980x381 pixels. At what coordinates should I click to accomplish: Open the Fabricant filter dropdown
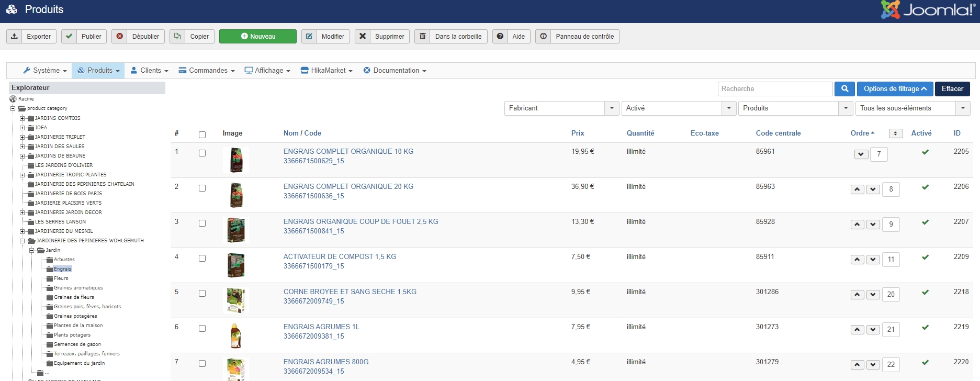562,108
